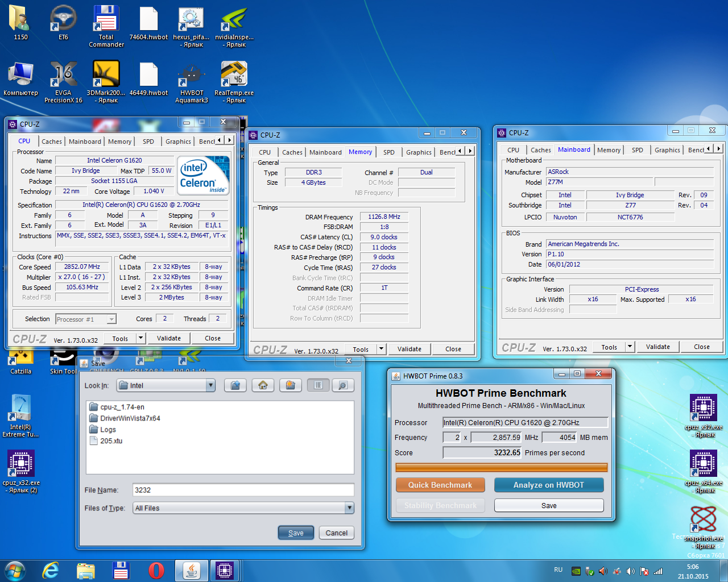Open Internet Explorer from the taskbar
Image resolution: width=728 pixels, height=582 pixels.
coord(51,571)
